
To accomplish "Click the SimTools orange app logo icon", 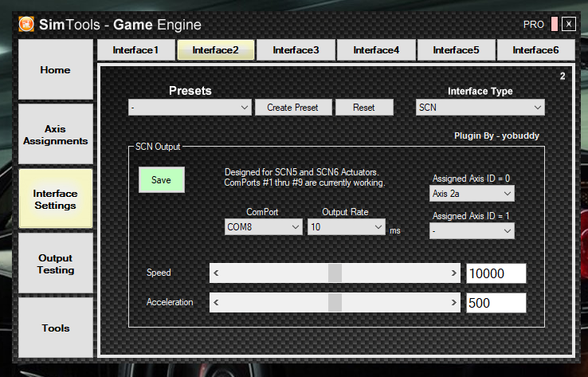I will point(26,25).
